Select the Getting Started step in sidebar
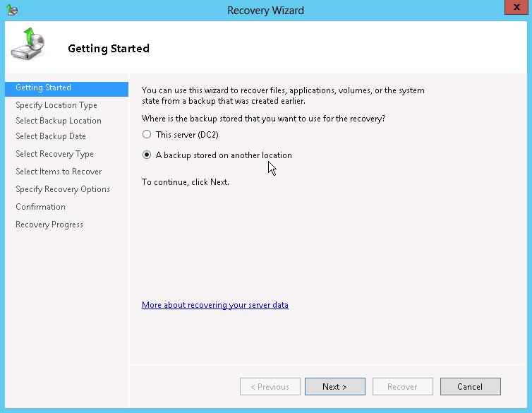Screen dimensions: 532x413 (x=44, y=88)
